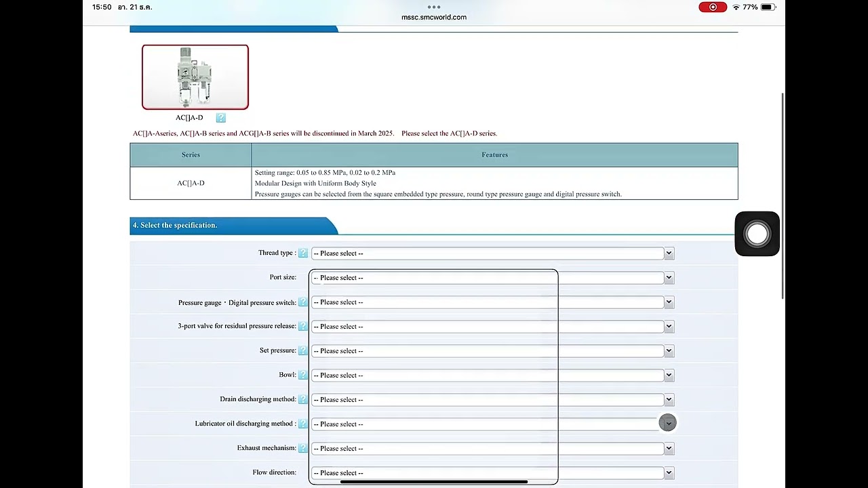Select the AC[]A-D product thumbnail

(x=195, y=77)
